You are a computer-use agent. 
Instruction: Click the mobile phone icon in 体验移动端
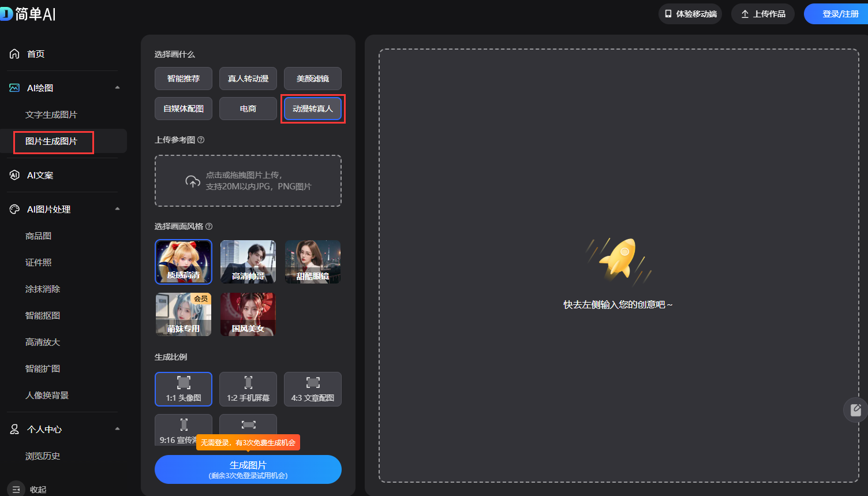[x=668, y=14]
